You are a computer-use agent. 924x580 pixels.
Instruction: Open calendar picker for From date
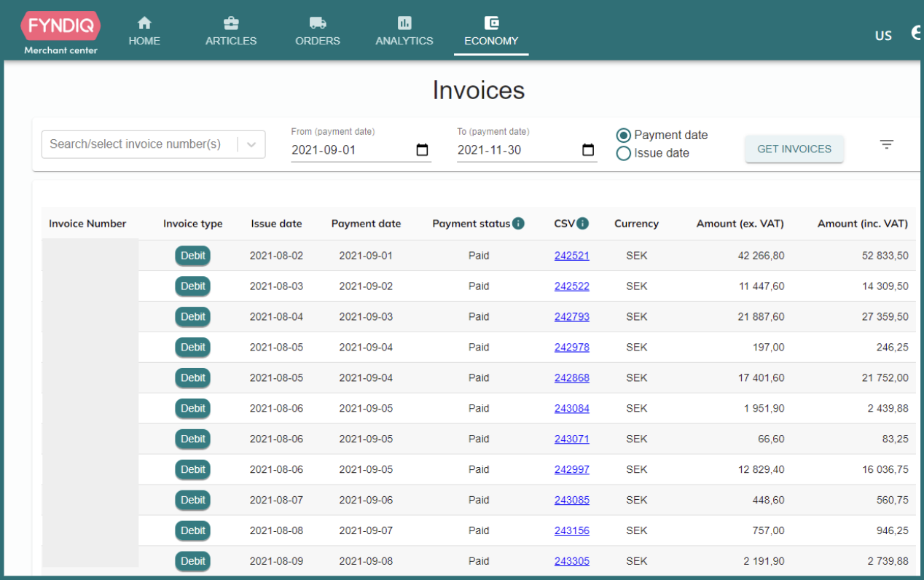coord(422,151)
